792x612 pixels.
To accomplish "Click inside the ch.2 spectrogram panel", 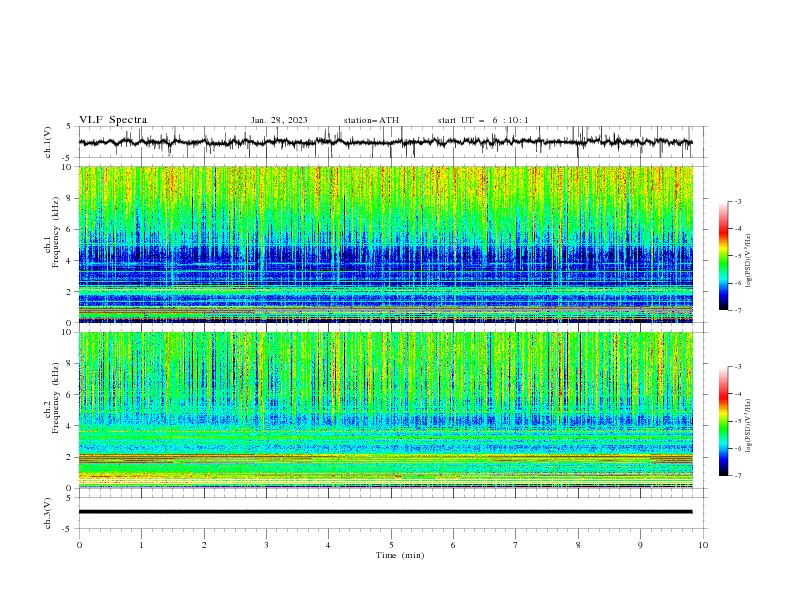I will 385,410.
